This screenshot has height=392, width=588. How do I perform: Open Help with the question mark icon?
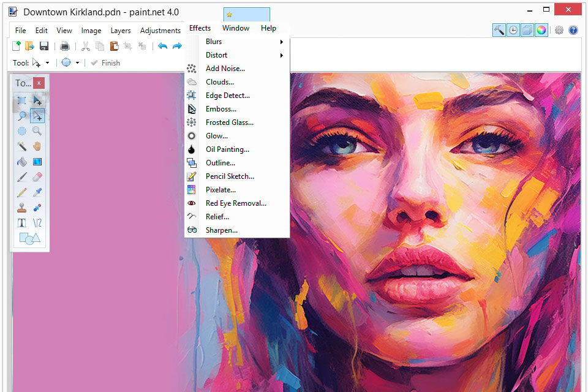tap(573, 30)
